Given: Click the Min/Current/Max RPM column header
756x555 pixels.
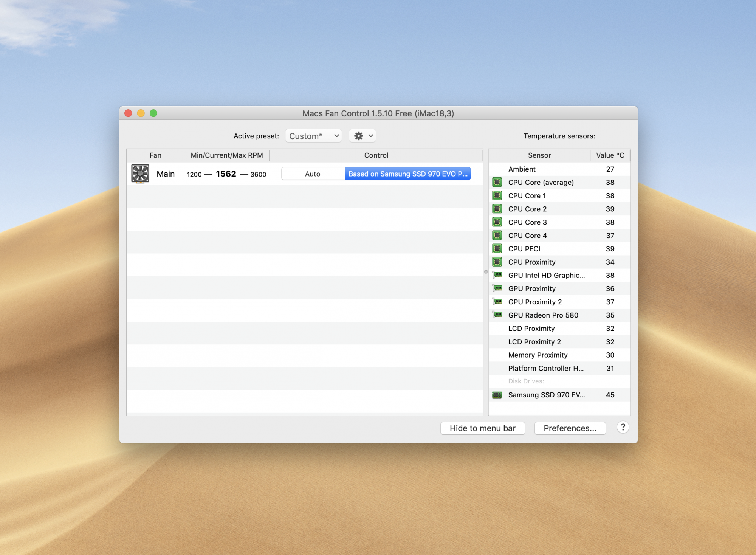Looking at the screenshot, I should pos(226,155).
